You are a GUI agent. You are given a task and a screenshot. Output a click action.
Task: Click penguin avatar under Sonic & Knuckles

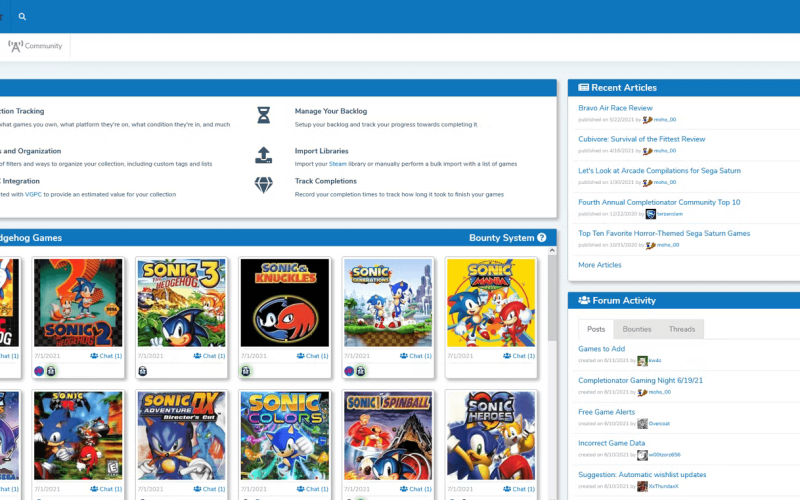coord(246,371)
